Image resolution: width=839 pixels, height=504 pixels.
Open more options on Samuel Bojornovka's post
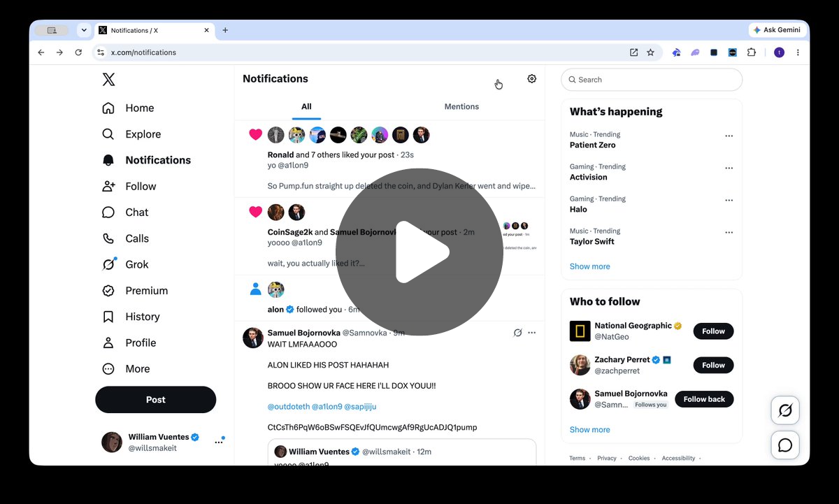532,333
